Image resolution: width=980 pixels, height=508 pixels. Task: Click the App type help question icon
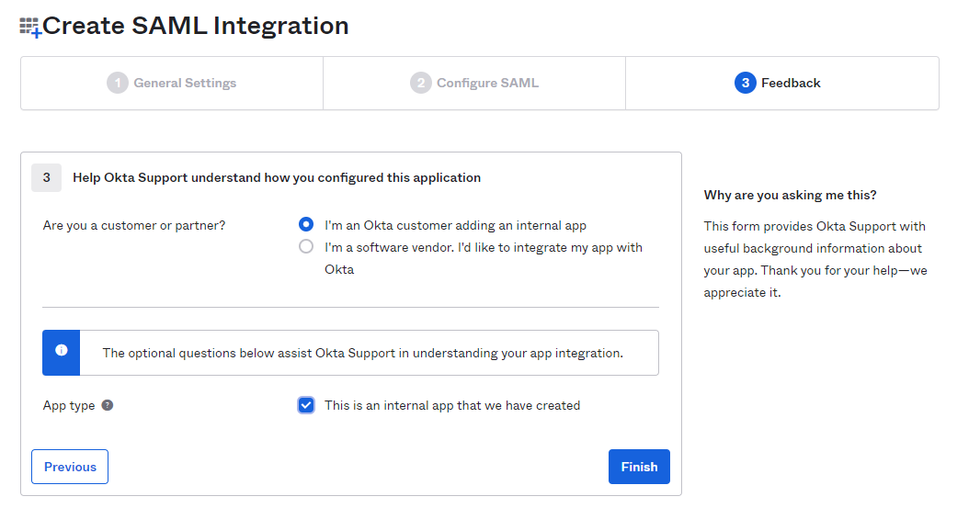[x=108, y=405]
